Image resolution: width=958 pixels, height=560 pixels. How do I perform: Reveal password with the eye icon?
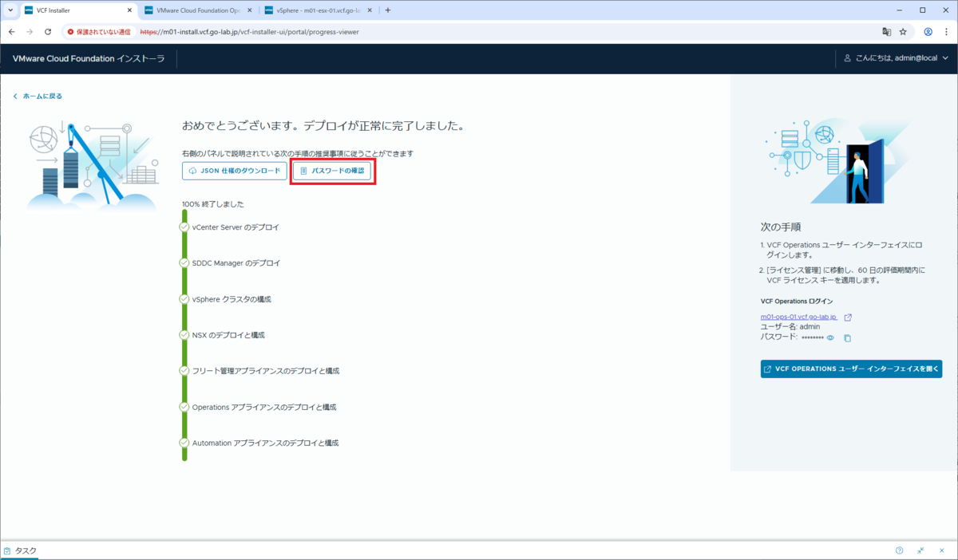point(830,337)
